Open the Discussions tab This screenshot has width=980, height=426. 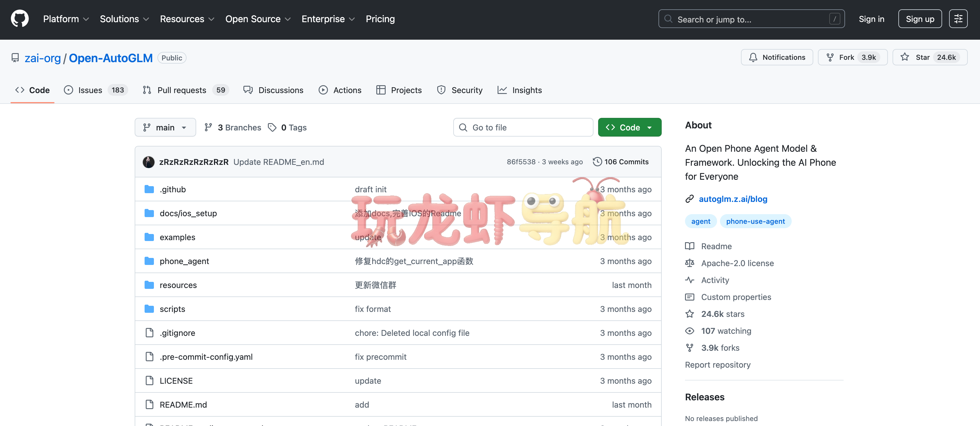coord(273,90)
